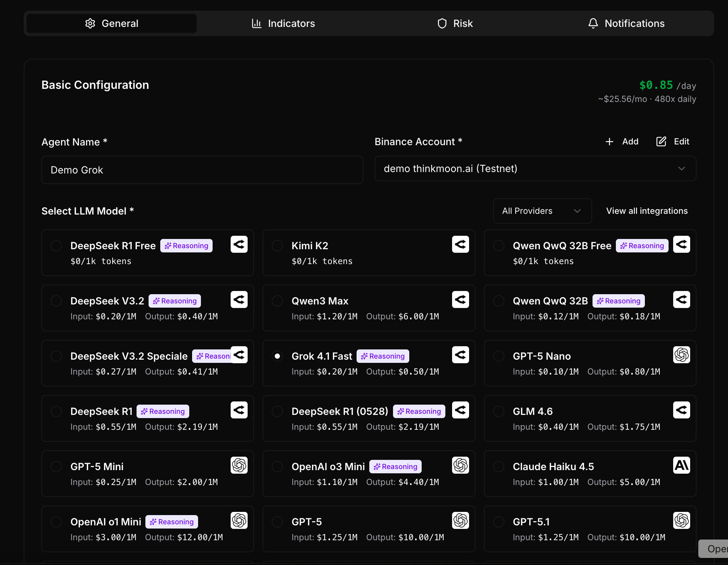Click the OpenAI logo on GPT-5 Nano card
728x565 pixels.
point(681,355)
